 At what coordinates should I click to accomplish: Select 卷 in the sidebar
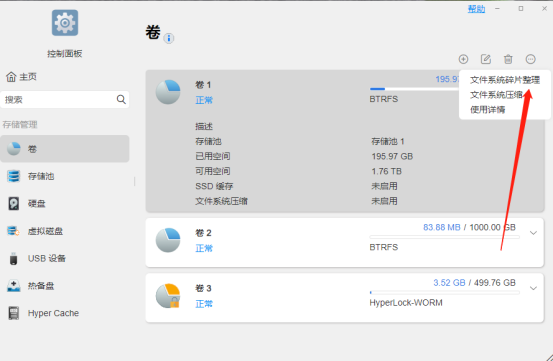pos(65,149)
